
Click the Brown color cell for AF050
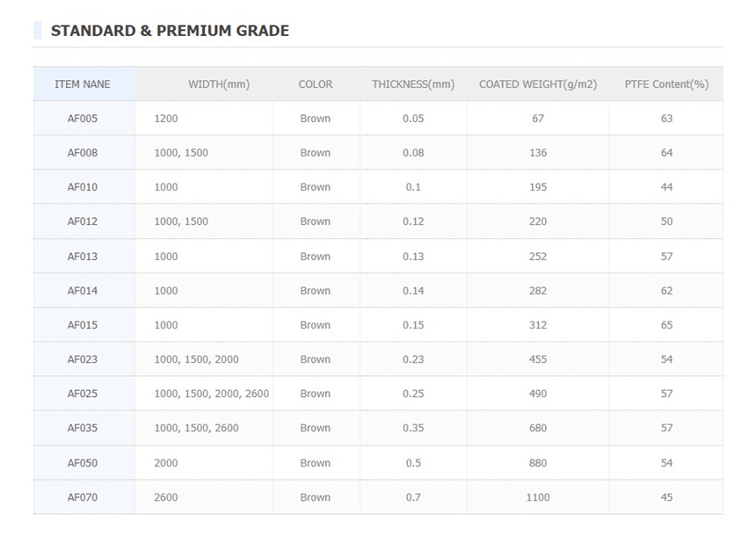point(316,463)
